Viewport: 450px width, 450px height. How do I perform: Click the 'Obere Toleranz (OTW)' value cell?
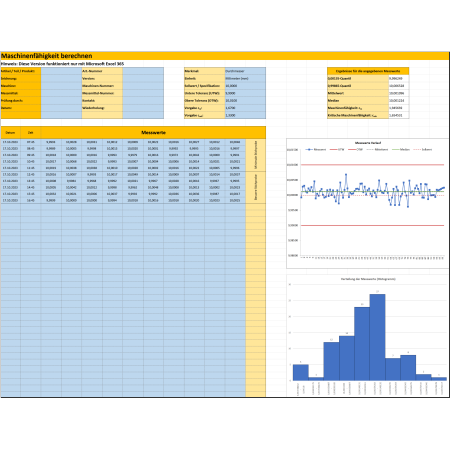tap(245, 100)
